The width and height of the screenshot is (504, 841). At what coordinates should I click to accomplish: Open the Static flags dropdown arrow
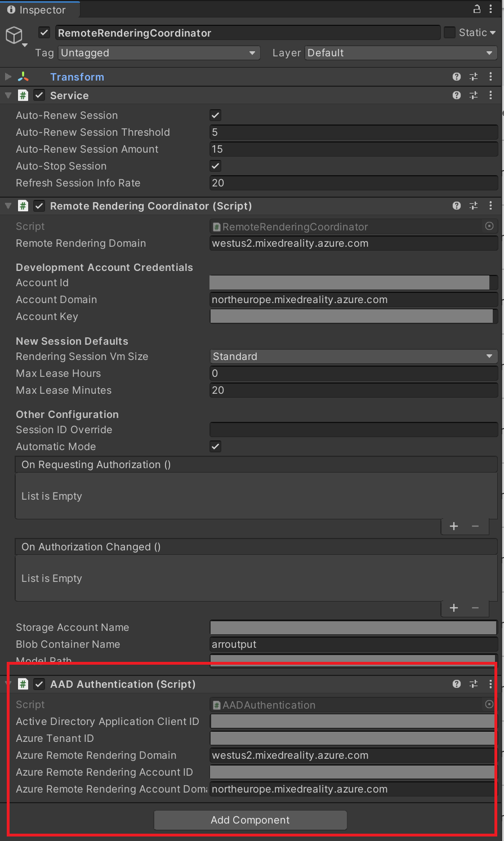[x=493, y=33]
